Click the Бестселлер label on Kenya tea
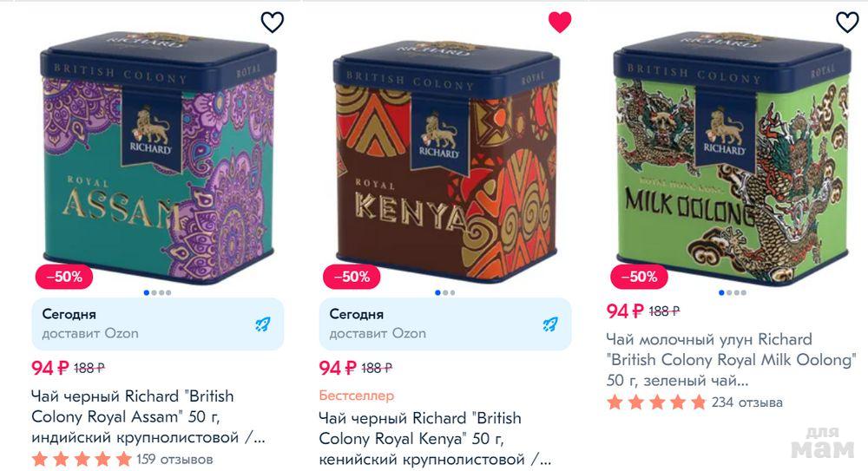 tap(357, 396)
